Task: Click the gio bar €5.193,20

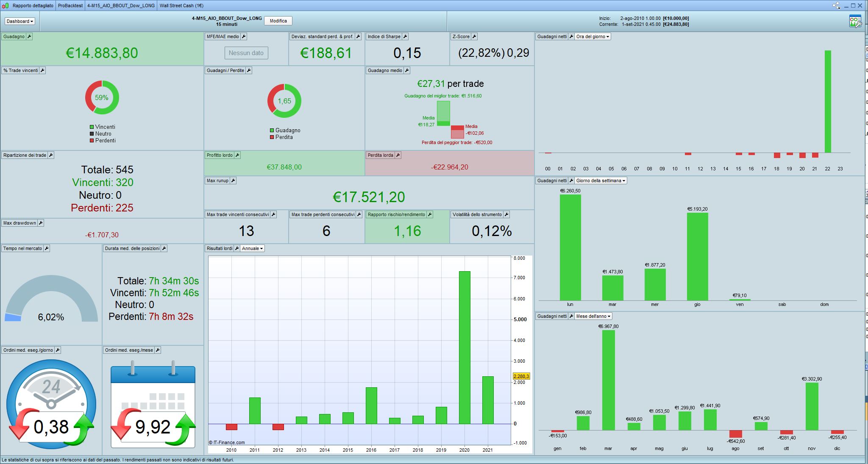Action: [697, 257]
